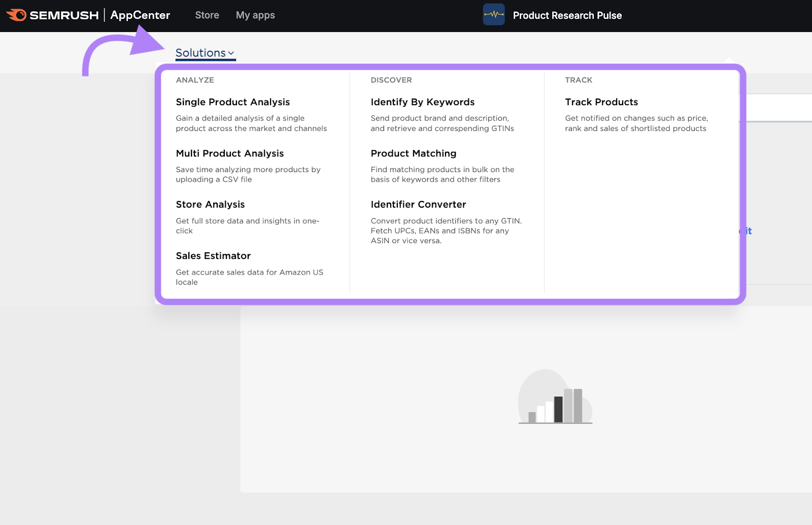Click the Semrush flame logo icon

(x=16, y=15)
